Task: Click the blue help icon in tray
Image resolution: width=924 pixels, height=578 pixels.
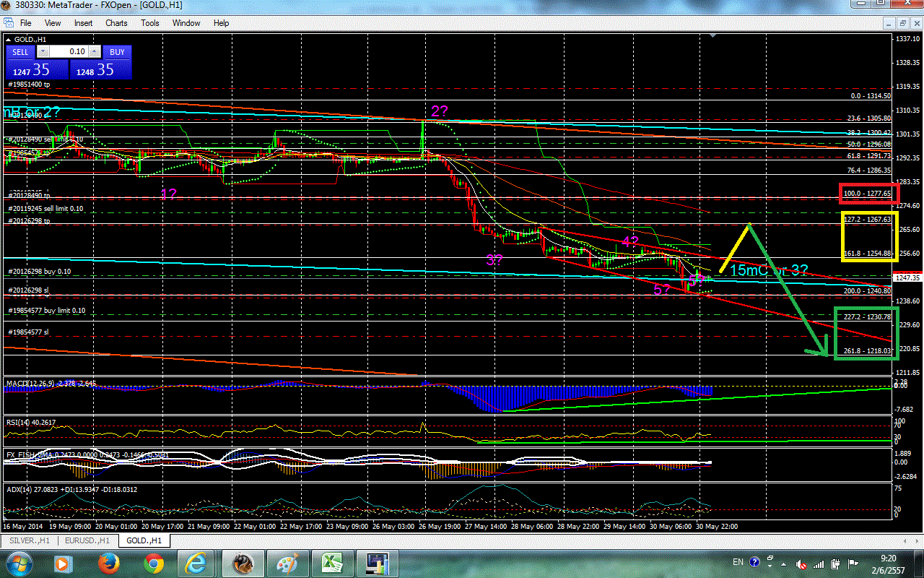Action: point(755,562)
